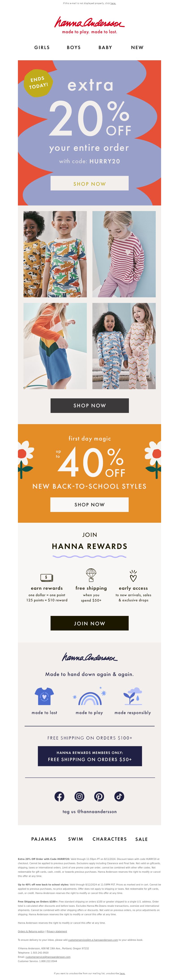Click the dinosaur pajamas boys photo
179x980 pixels.
pos(55,254)
